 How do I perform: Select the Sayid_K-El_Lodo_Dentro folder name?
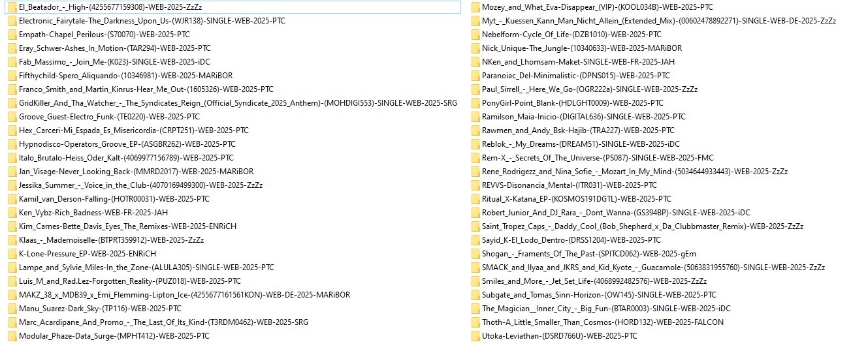(571, 240)
